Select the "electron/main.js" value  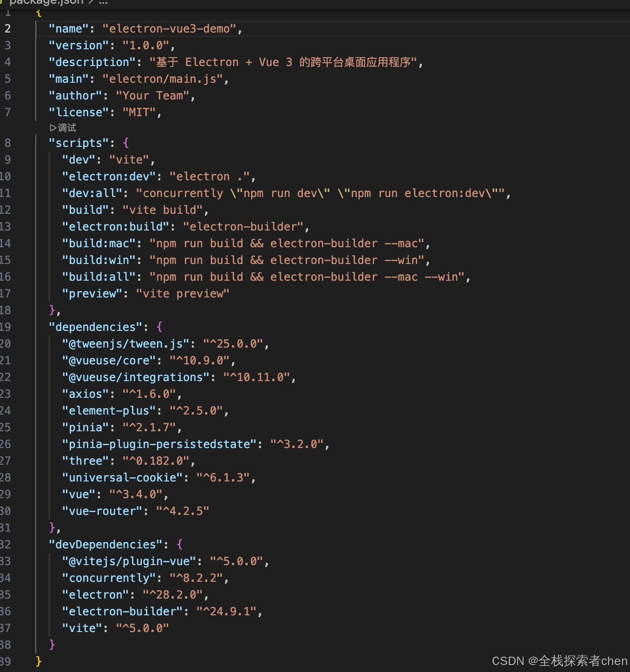[163, 79]
